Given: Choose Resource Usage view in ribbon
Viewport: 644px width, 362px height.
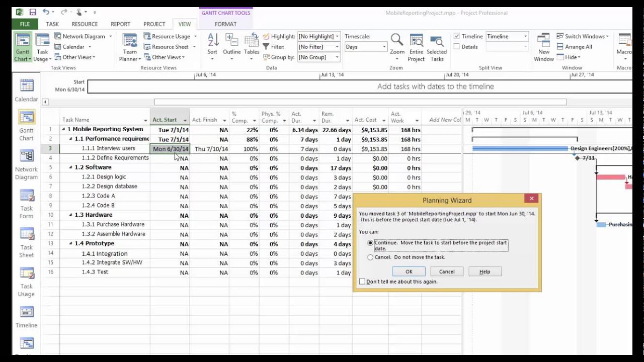Looking at the screenshot, I should pos(170,36).
